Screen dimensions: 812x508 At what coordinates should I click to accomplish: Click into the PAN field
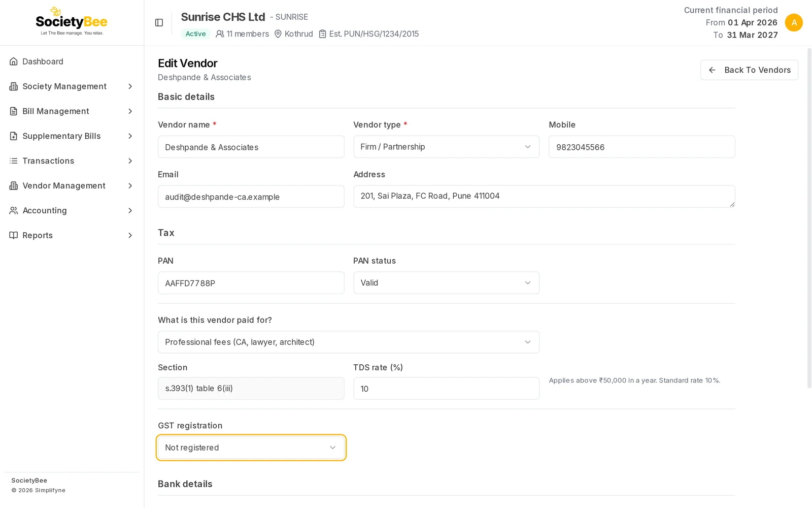(x=251, y=283)
